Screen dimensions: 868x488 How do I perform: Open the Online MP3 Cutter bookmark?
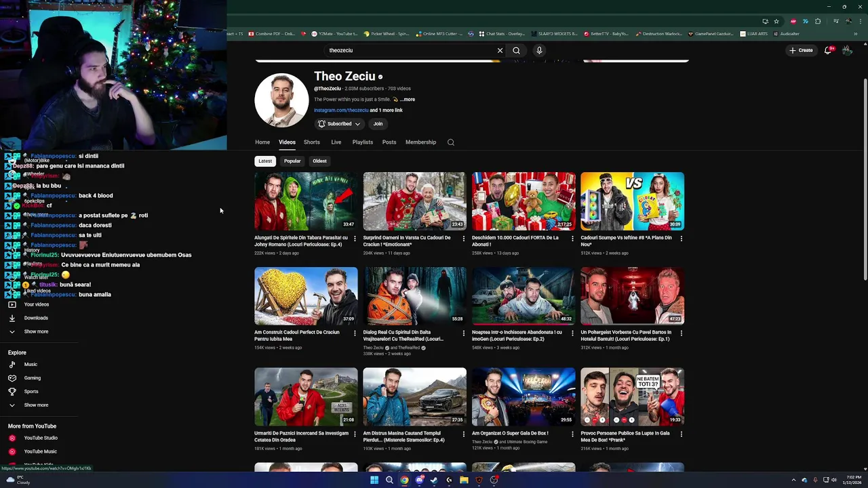(439, 34)
